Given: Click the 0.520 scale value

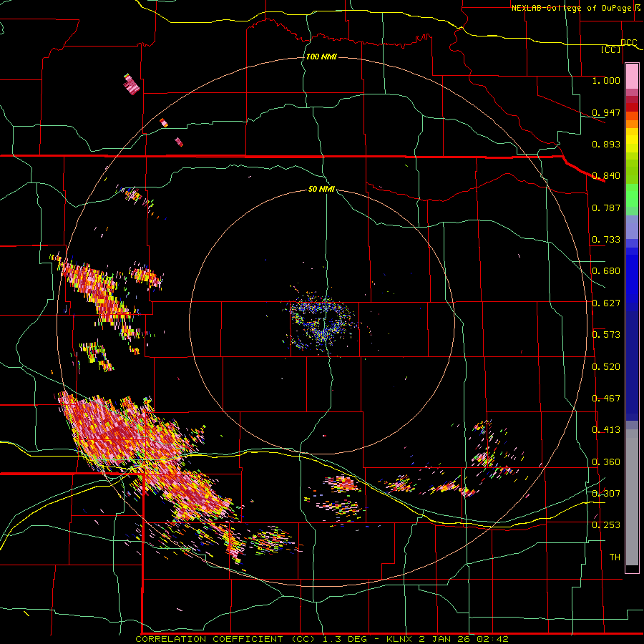Looking at the screenshot, I should (606, 367).
